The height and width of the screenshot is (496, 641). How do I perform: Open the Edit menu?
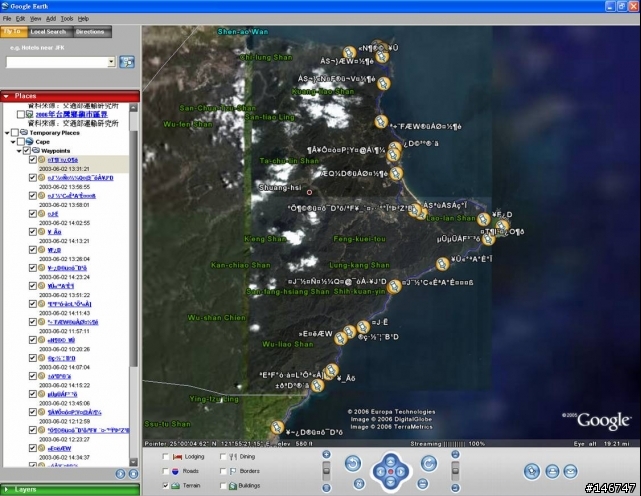[x=20, y=19]
